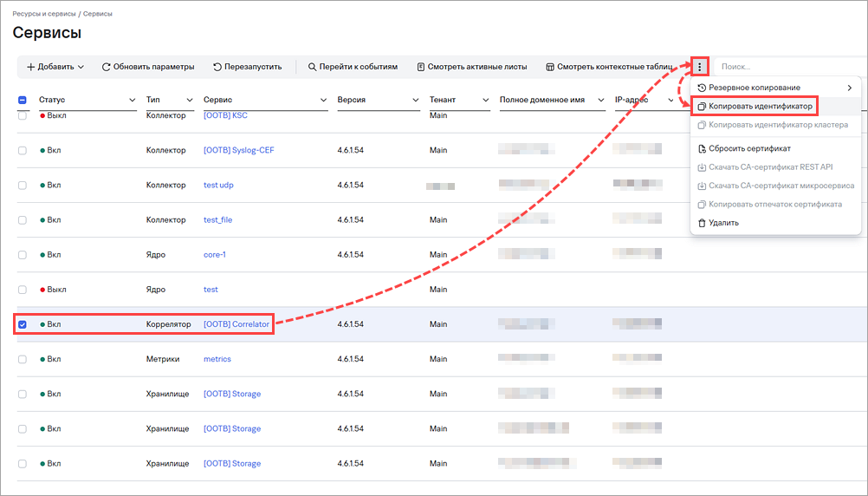Image resolution: width=868 pixels, height=496 pixels.
Task: Open the metrics service link
Action: tap(217, 359)
